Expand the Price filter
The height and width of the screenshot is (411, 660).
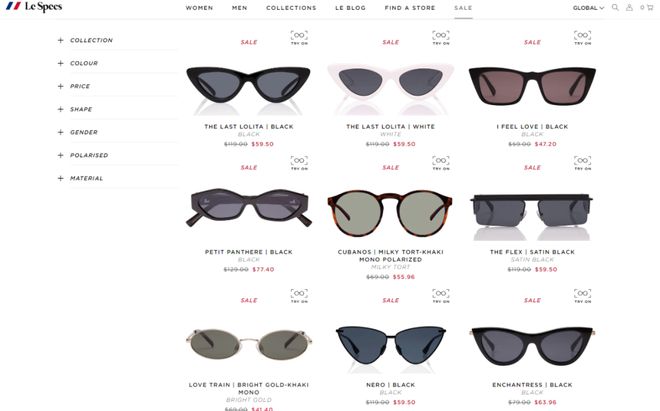click(x=74, y=86)
